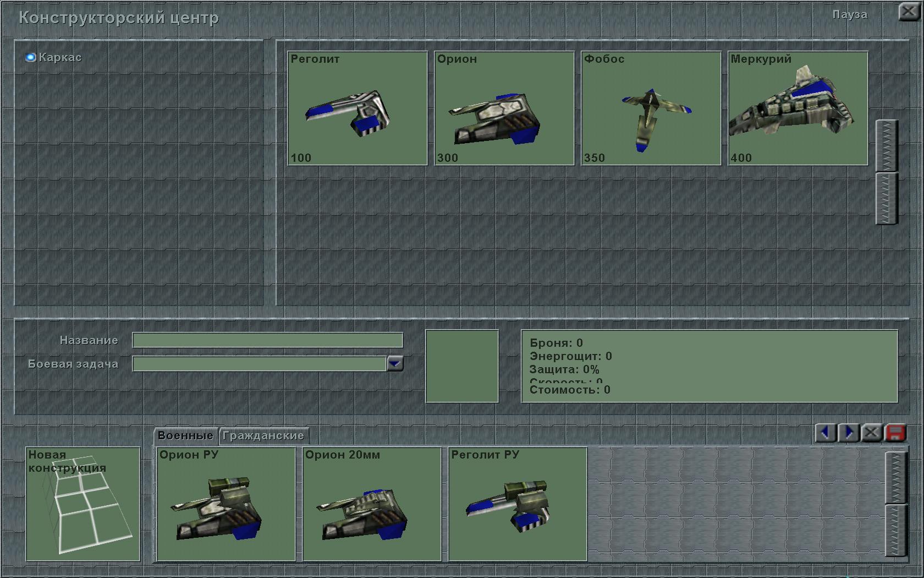Click the 400 cost on Меркурий card
The height and width of the screenshot is (578, 924).
click(741, 158)
